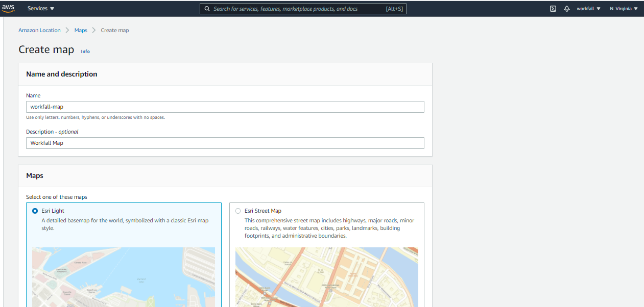Open the notifications bell
The width and height of the screenshot is (644, 307).
[x=566, y=9]
